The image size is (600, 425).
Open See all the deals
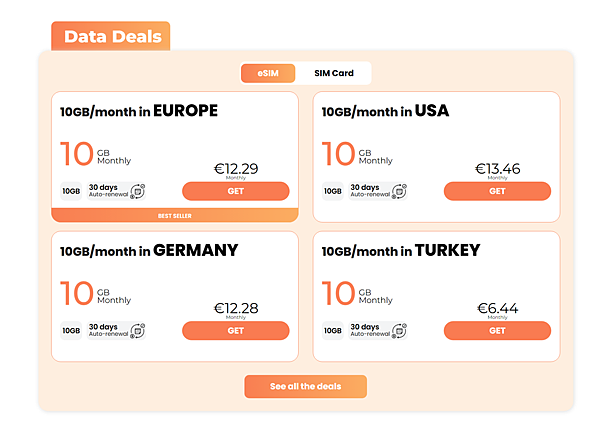click(305, 387)
